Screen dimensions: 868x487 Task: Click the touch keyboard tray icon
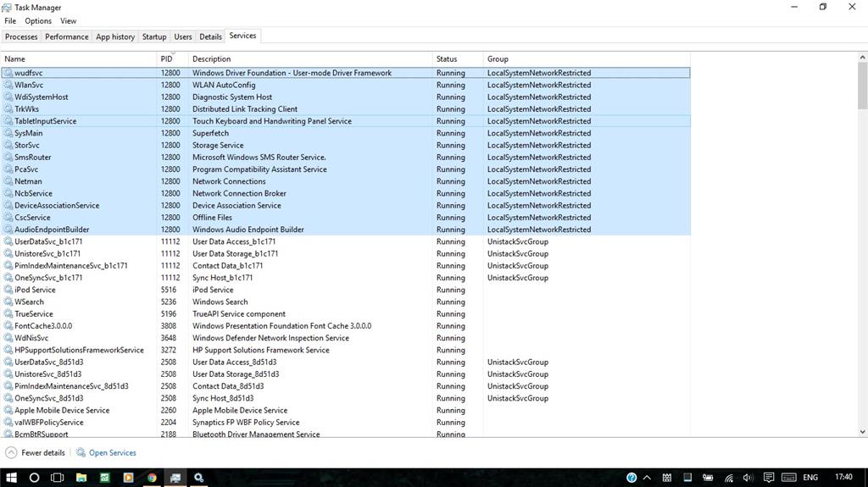(x=789, y=478)
